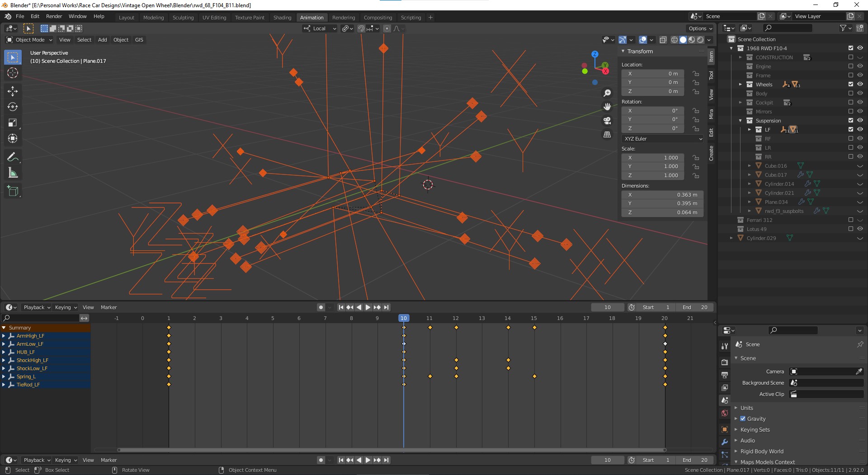Uncheck the Suspension collection checkbox

pos(850,120)
